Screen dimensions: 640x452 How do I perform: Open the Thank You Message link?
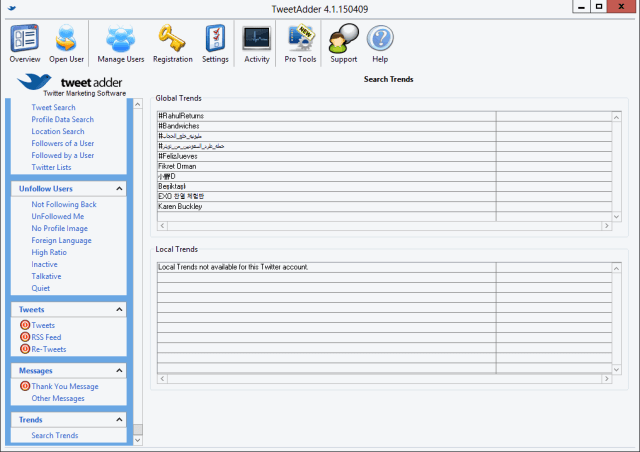(65, 386)
